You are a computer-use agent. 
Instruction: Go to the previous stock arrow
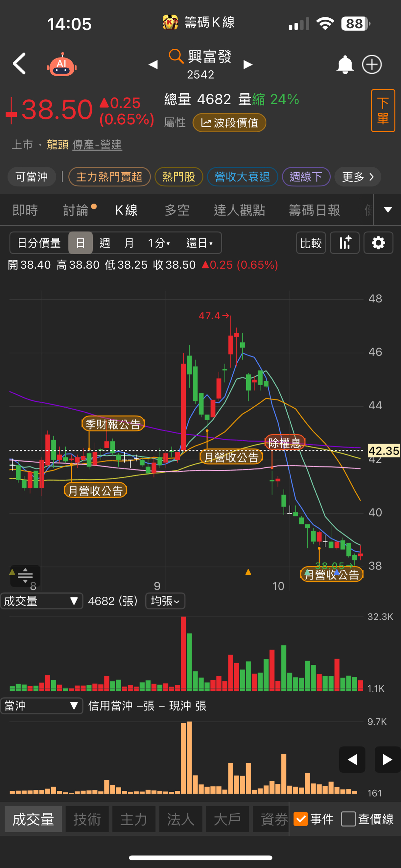(153, 64)
